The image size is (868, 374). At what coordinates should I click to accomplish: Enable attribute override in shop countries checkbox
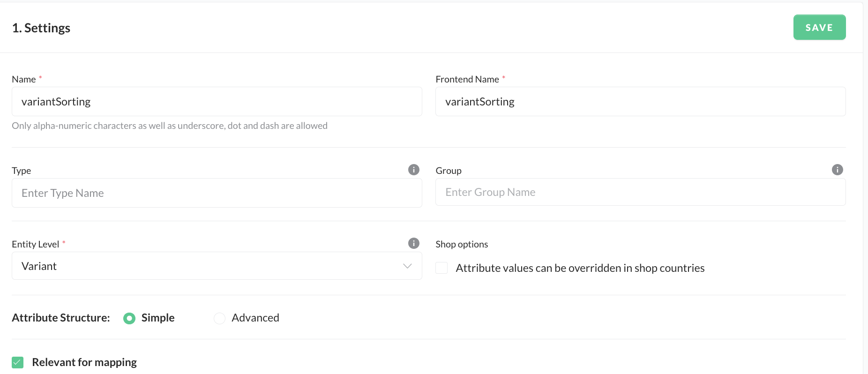pos(441,268)
